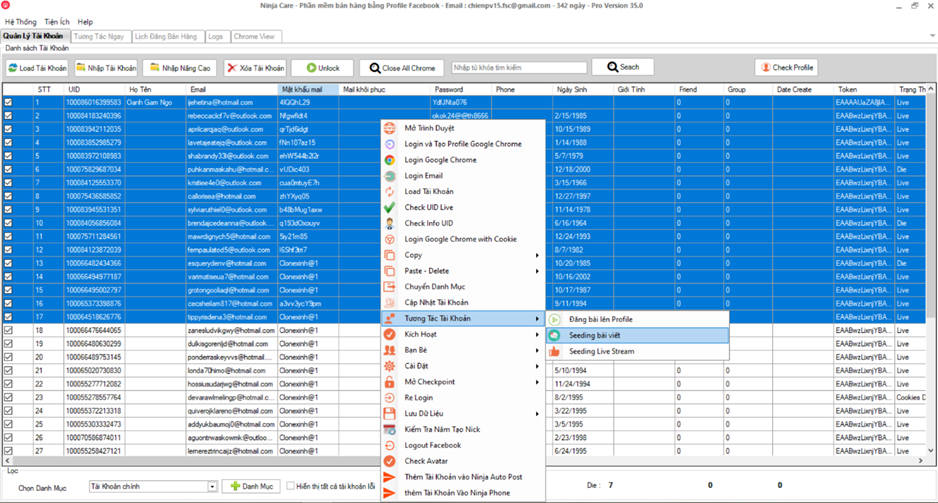Screen dimensions: 938x503
Task: Expand the Kích Hoạt submenu
Action: pyautogui.click(x=537, y=334)
